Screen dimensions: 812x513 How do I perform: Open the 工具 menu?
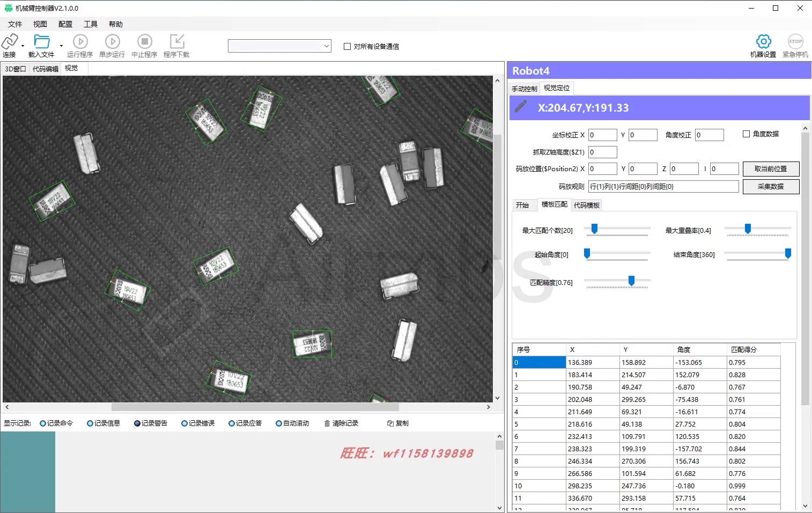(90, 24)
